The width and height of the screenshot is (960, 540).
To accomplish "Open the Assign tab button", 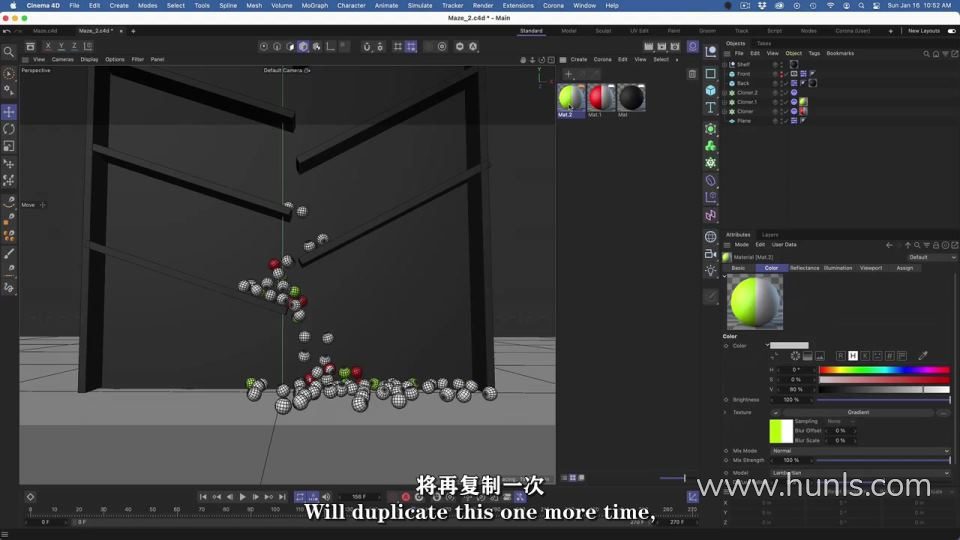I will [904, 268].
